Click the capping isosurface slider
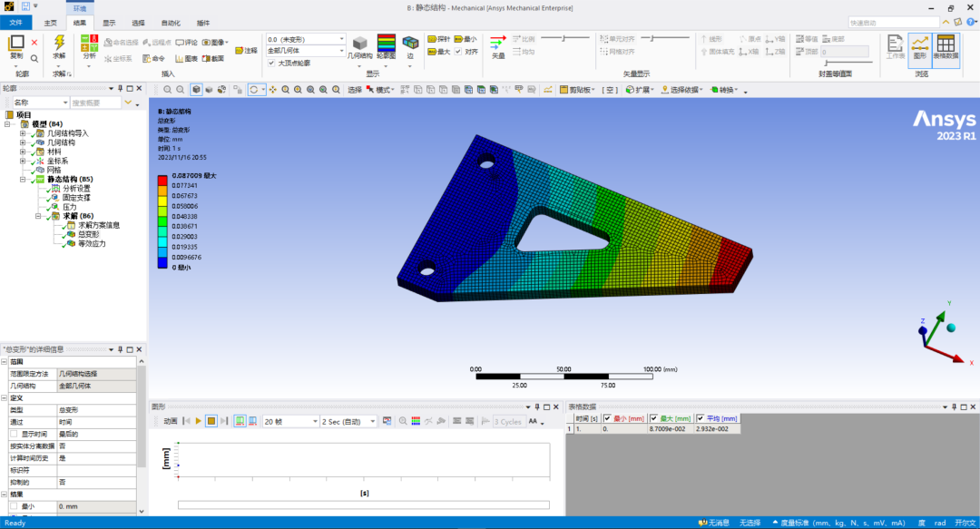 (848, 63)
